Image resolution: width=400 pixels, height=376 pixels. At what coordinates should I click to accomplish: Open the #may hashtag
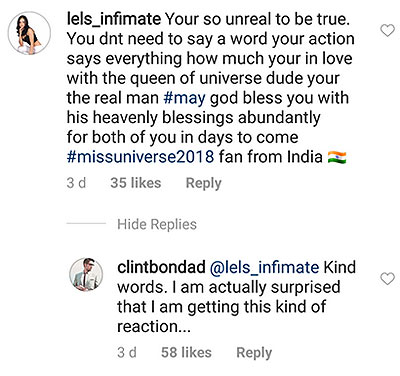[184, 99]
